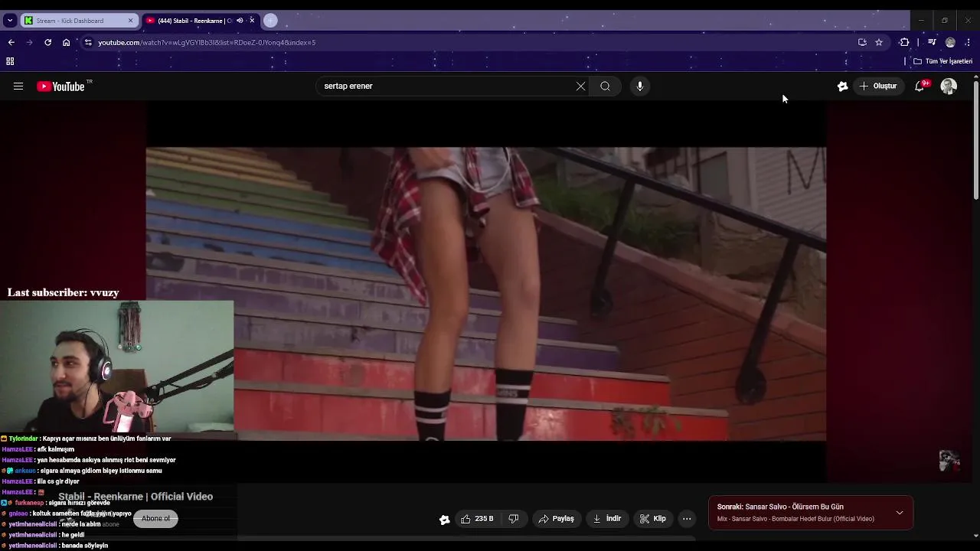Click the page vertical scrollbar thumb

coord(975,142)
